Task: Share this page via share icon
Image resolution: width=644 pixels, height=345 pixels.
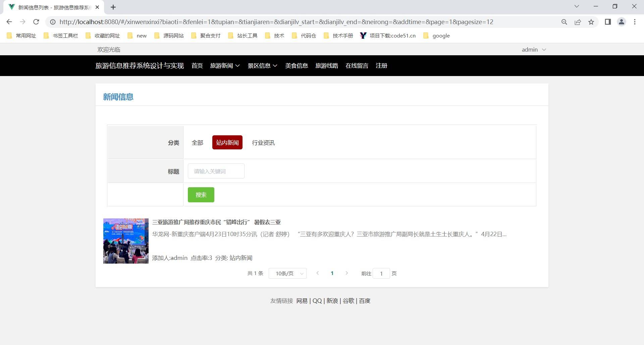Action: [x=578, y=22]
